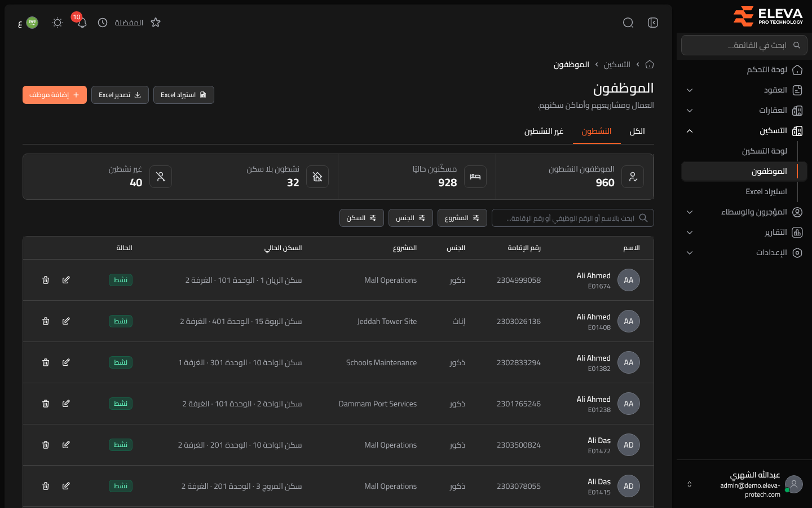
Task: Delete employee E01382 row
Action: (x=46, y=362)
